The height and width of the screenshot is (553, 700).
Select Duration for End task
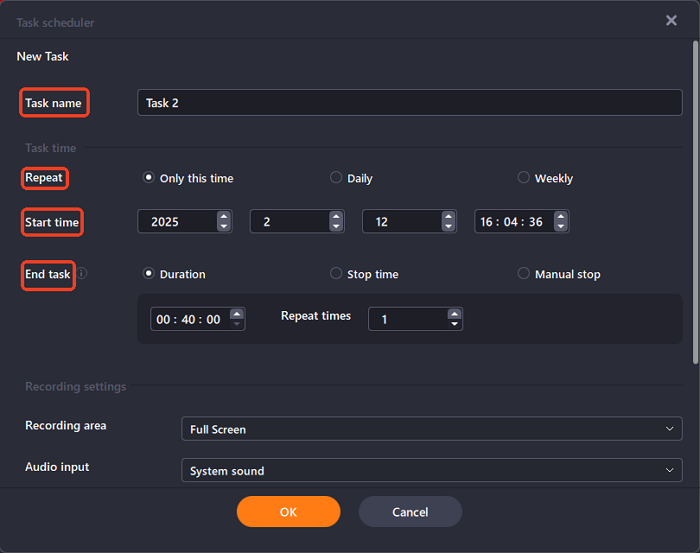149,274
